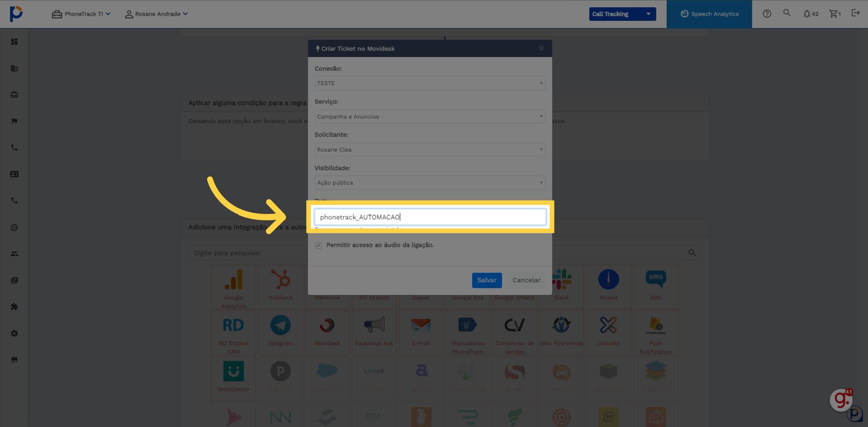
Task: Expand the Serviço dropdown
Action: click(430, 117)
